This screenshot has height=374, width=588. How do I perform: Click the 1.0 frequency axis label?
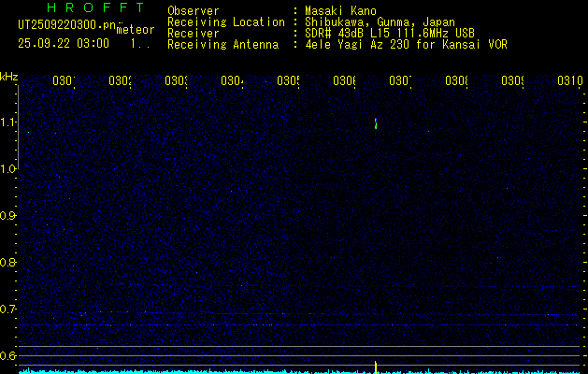7,169
